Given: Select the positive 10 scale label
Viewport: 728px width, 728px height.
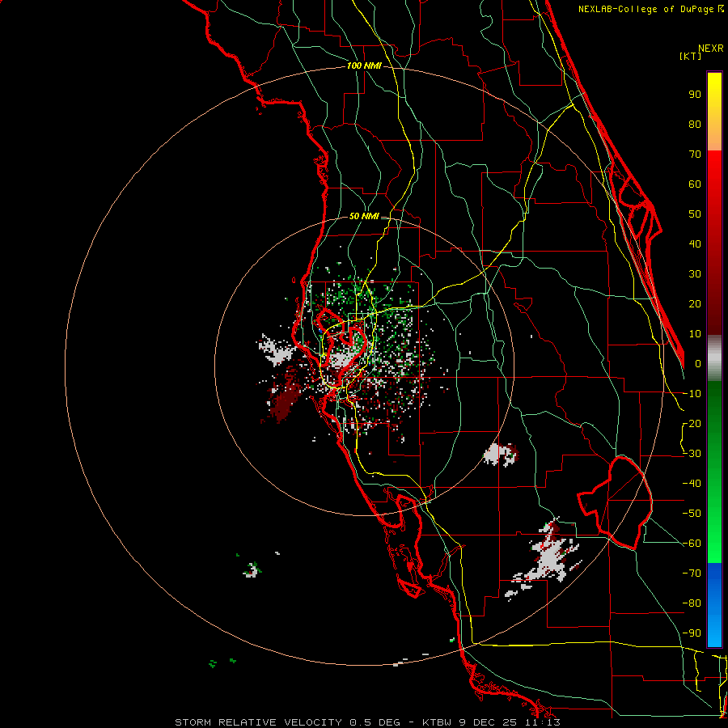Looking at the screenshot, I should pyautogui.click(x=695, y=334).
